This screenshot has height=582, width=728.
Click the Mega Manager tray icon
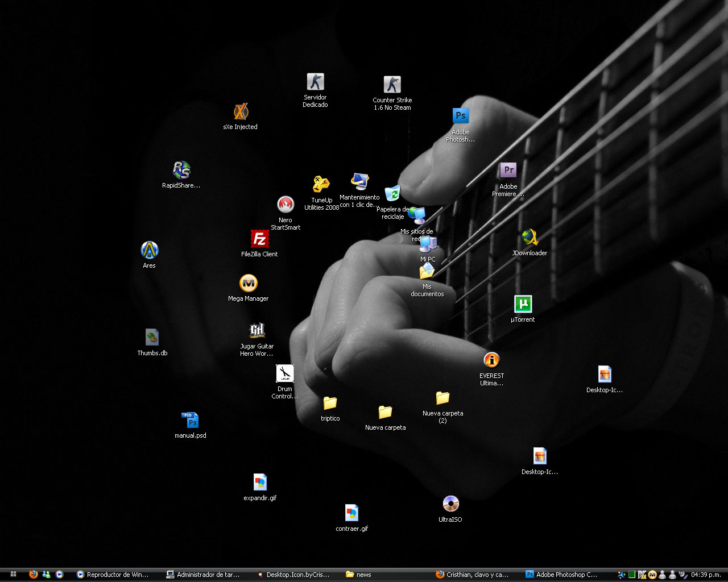652,575
